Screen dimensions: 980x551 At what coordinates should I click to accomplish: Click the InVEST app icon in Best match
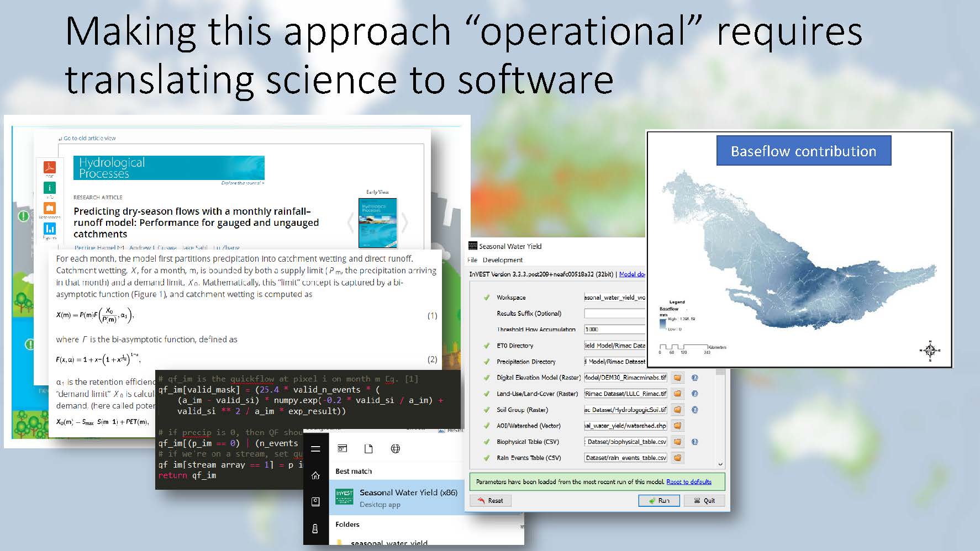[345, 497]
